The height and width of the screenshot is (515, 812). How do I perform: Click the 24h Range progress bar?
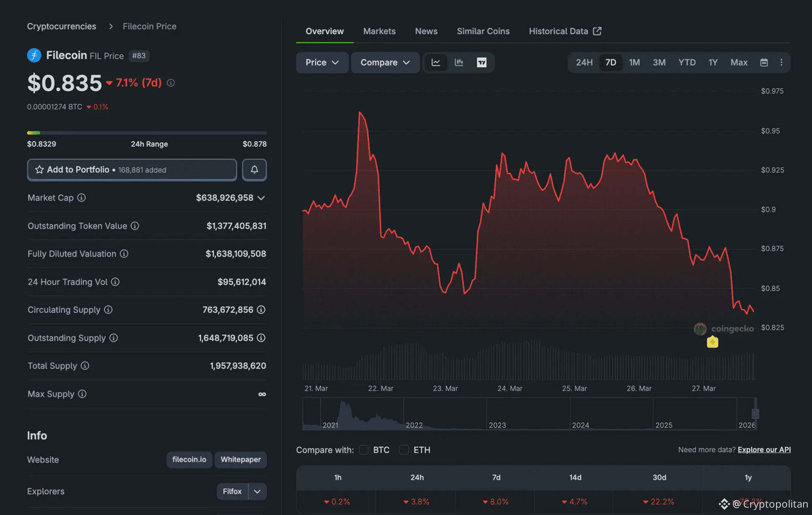pyautogui.click(x=147, y=133)
